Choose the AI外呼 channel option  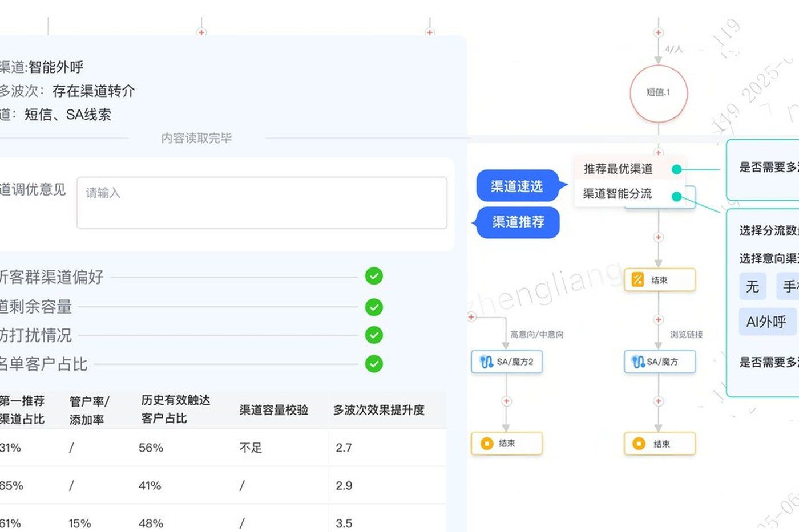pyautogui.click(x=766, y=322)
